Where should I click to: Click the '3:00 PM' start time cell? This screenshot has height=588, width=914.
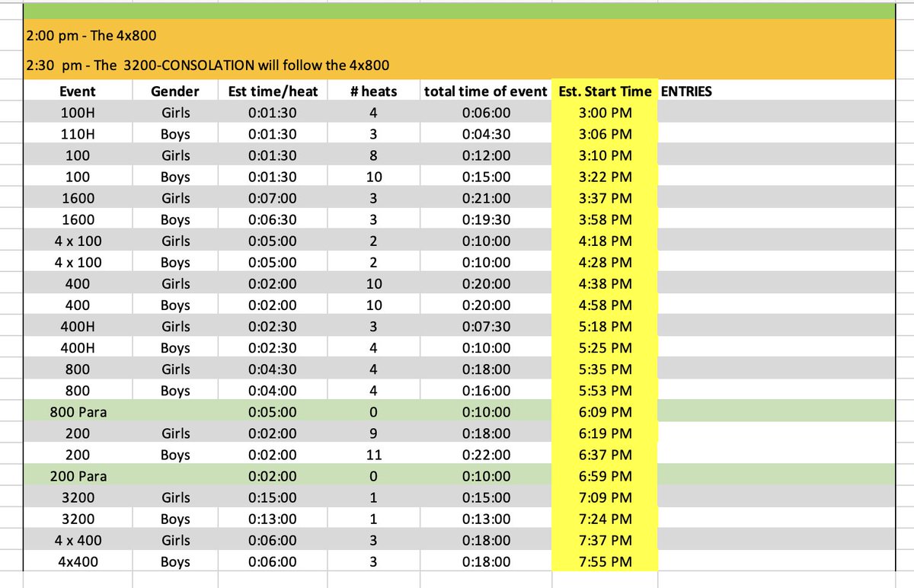pyautogui.click(x=605, y=113)
